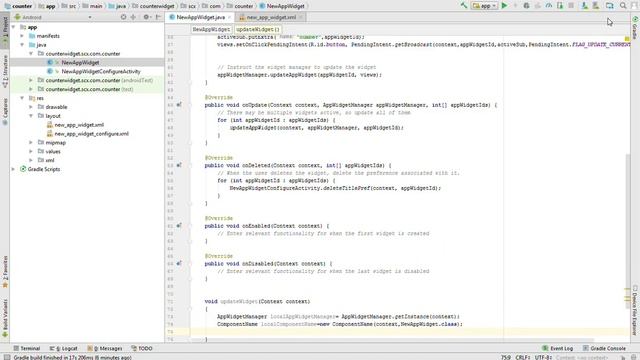Click the Search Everywhere magnifier icon
This screenshot has height=360, width=640.
pos(623,6)
